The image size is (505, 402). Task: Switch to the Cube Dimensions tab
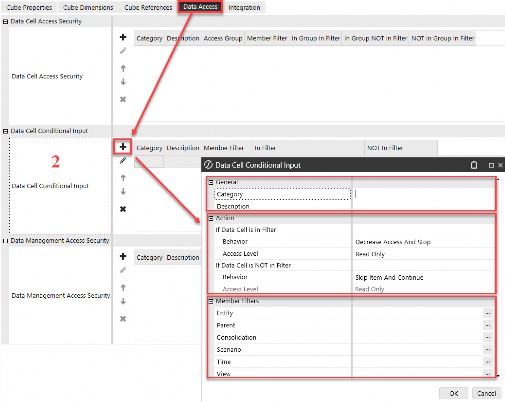[88, 7]
